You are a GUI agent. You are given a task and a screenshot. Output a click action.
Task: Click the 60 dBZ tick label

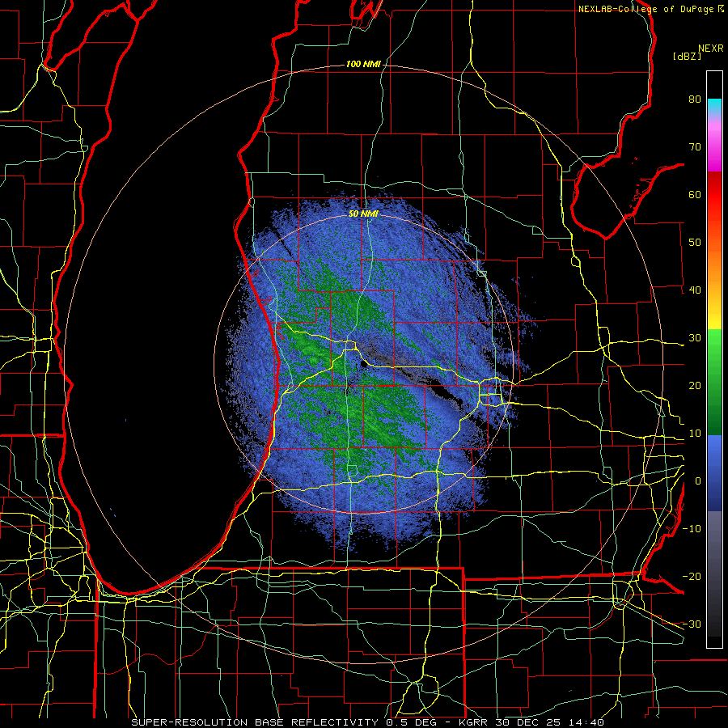click(695, 194)
